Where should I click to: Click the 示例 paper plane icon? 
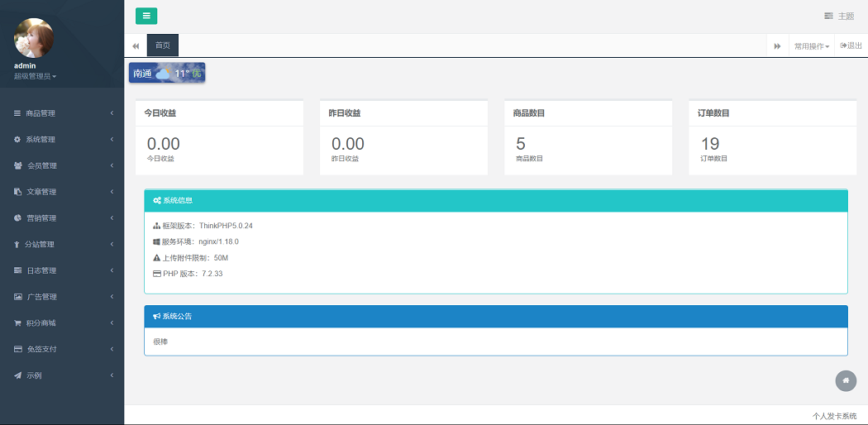point(17,375)
